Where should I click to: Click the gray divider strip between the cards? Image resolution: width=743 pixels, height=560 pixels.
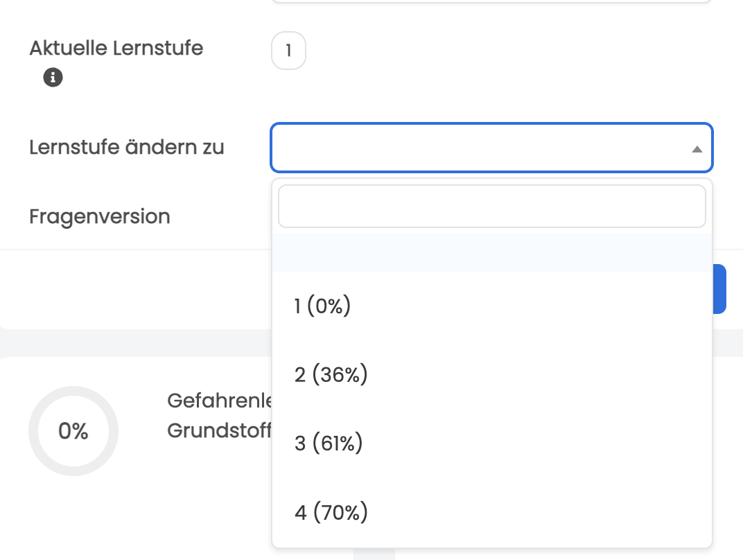coord(139,342)
